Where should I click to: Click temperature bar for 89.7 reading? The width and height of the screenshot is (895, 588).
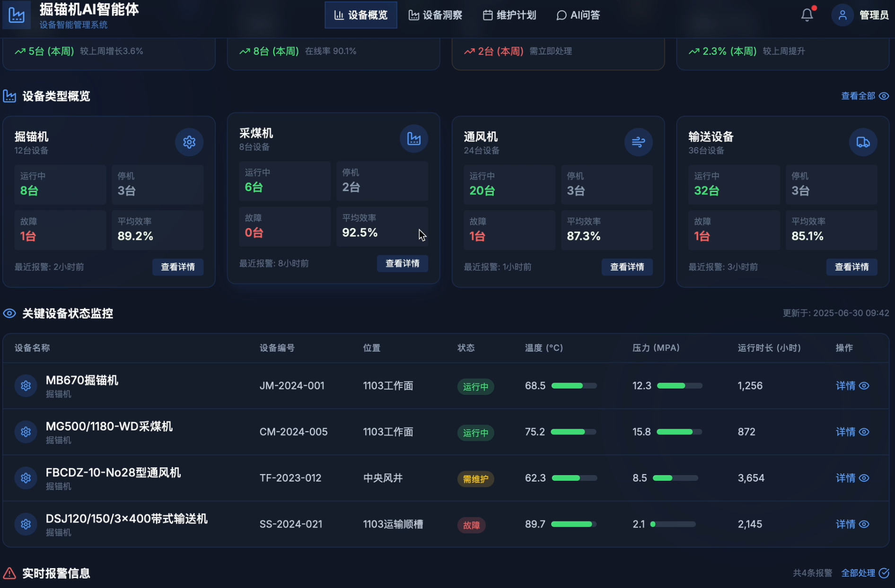(x=574, y=524)
